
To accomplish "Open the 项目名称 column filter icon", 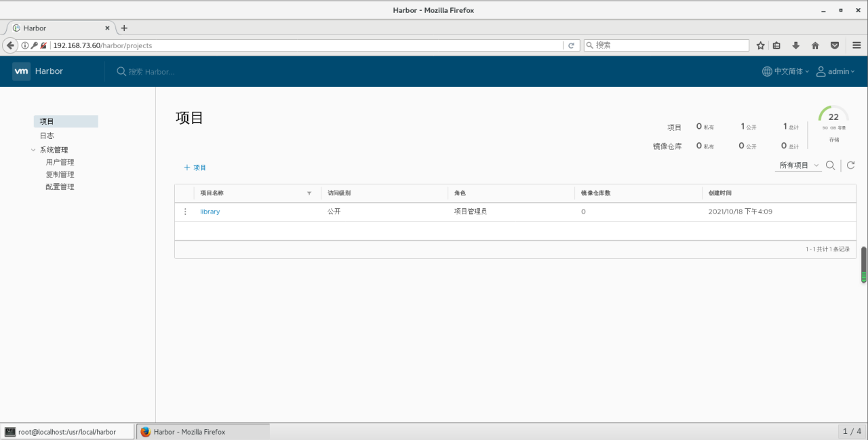I will tap(309, 193).
